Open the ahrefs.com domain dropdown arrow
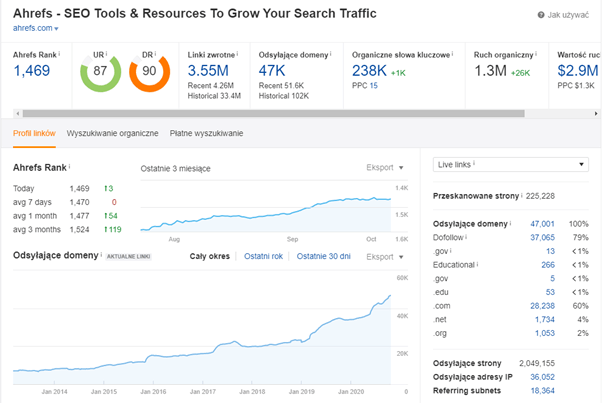602x403 pixels. point(57,29)
